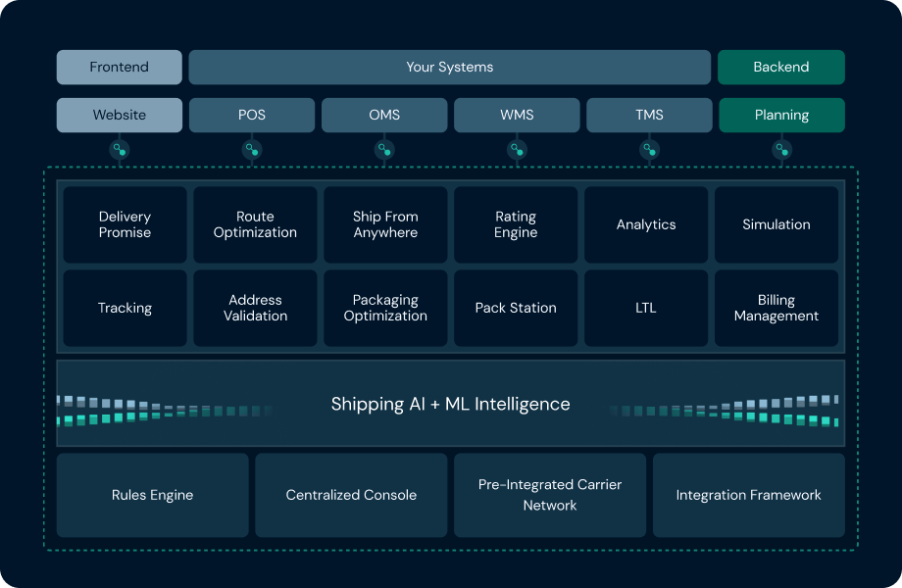Click the POS system box
902x588 pixels.
(252, 115)
